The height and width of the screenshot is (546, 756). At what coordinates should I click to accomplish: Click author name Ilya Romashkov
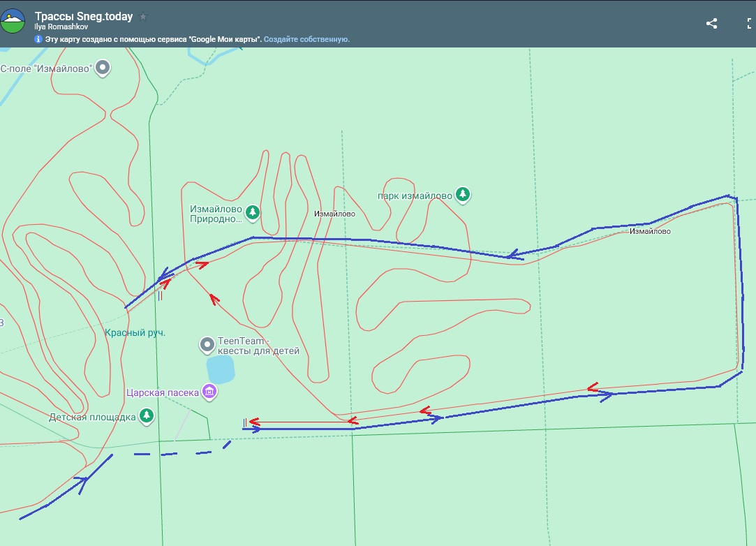[x=61, y=27]
